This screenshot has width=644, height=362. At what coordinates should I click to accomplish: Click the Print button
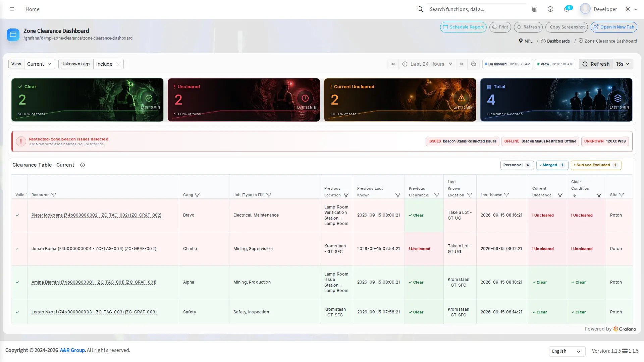(x=500, y=27)
